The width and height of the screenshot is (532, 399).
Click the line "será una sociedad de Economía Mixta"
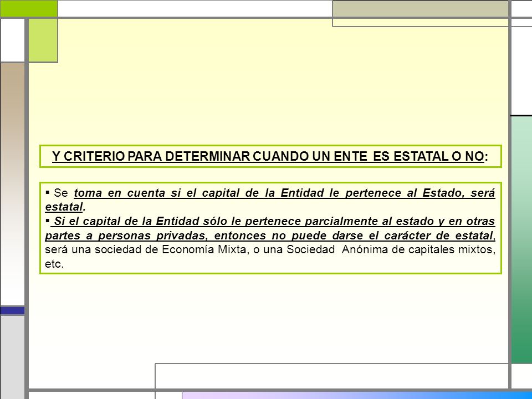point(146,250)
